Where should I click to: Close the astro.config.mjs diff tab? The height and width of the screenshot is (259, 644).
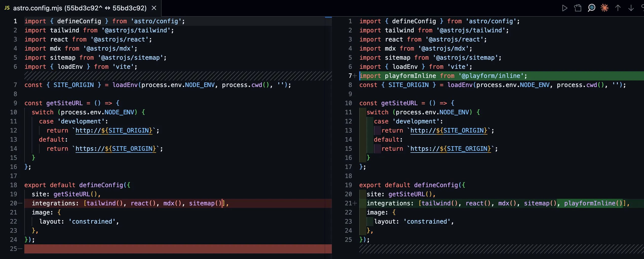click(154, 8)
